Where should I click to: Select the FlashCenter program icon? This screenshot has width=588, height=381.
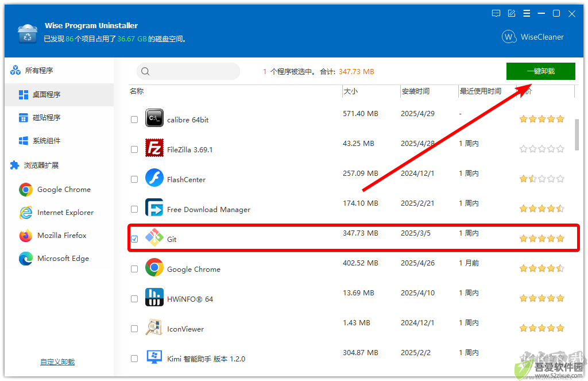coord(154,178)
